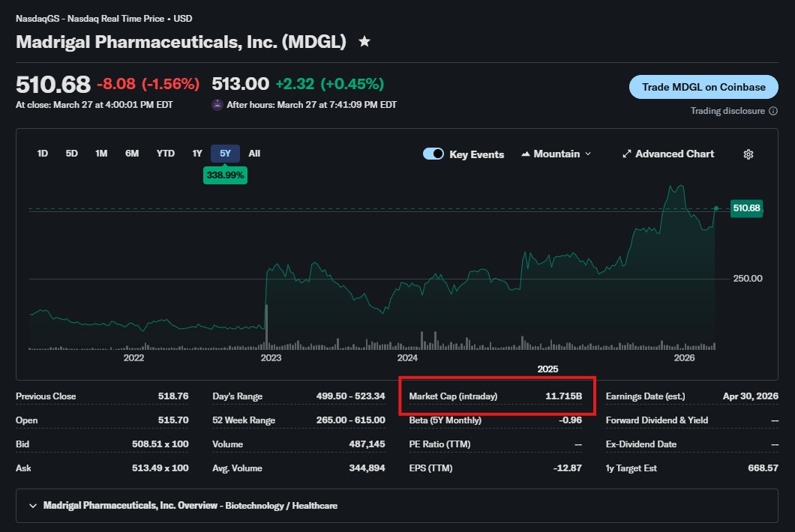Click 52 Week Range 265.00 - 615.00

click(x=350, y=420)
